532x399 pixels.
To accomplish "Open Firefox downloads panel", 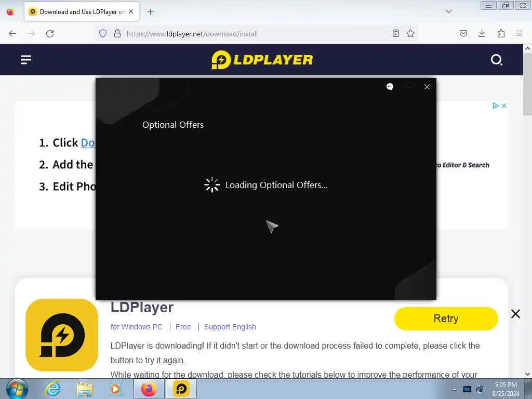I will point(482,33).
